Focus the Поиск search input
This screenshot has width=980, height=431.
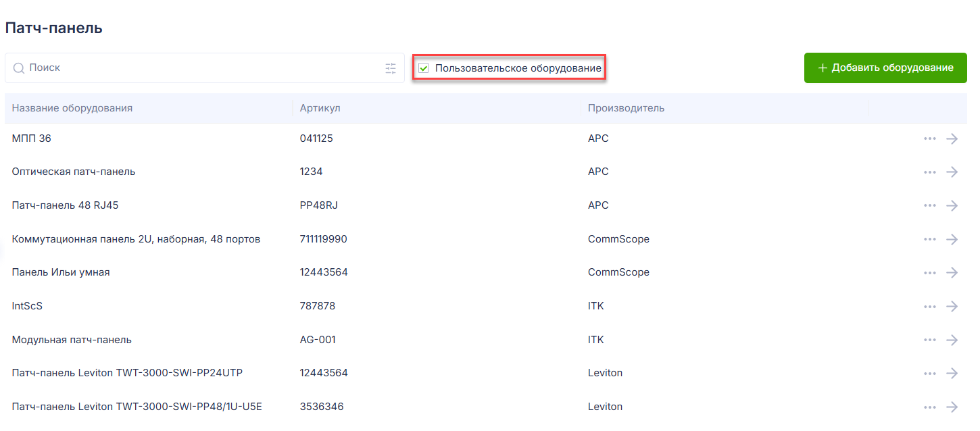click(x=205, y=68)
